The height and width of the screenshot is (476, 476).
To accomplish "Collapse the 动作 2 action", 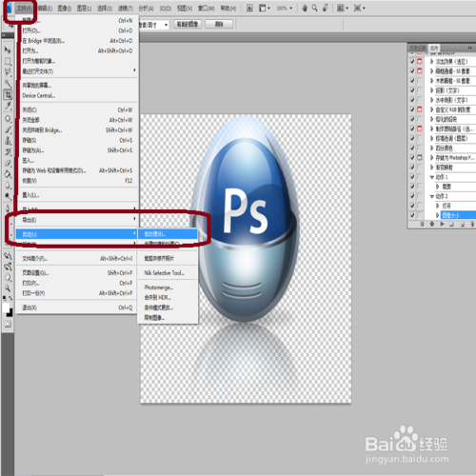I will pos(431,196).
